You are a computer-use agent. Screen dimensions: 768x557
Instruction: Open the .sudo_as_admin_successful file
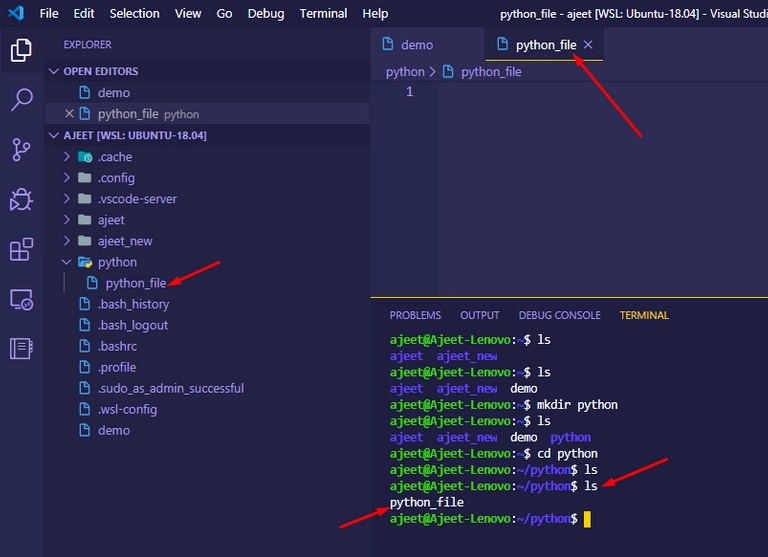pyautogui.click(x=207, y=388)
